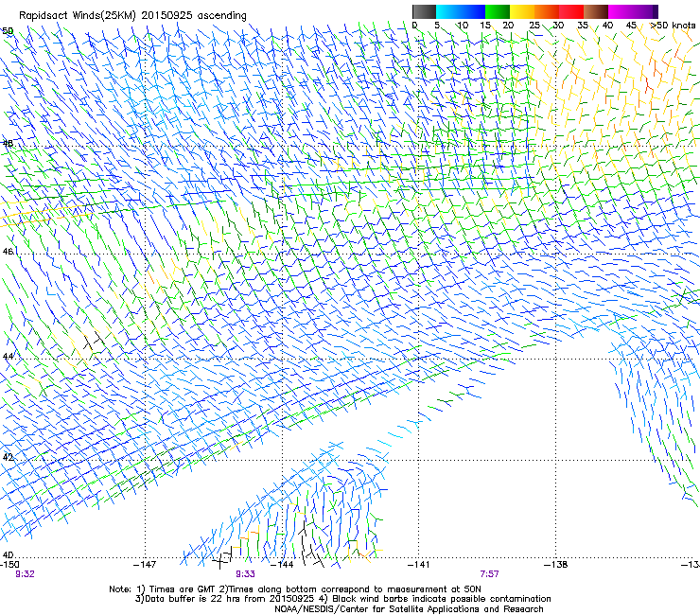Click the purple '9:33' swath time
The width and height of the screenshot is (700, 615).
pos(246,574)
